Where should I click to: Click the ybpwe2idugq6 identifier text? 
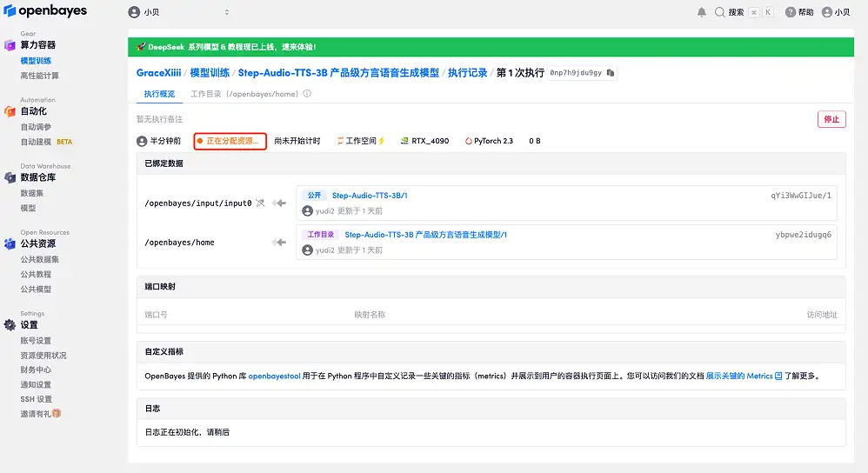[x=804, y=235]
